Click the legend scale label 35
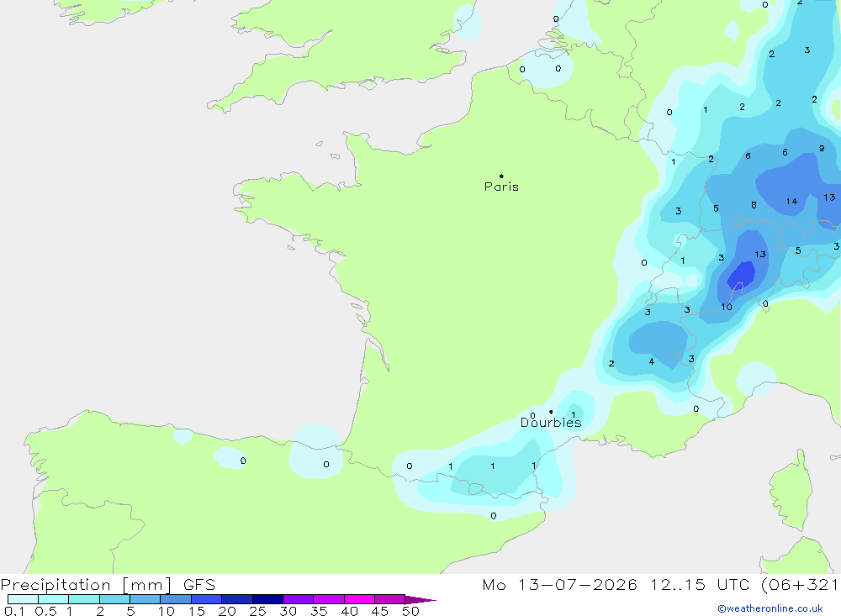This screenshot has height=616, width=841. 319,611
